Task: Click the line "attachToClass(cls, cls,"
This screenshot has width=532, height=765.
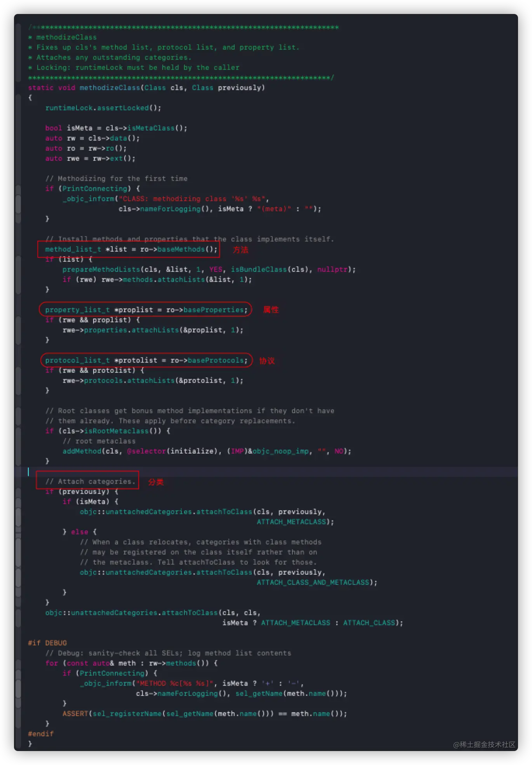Action: 153,613
